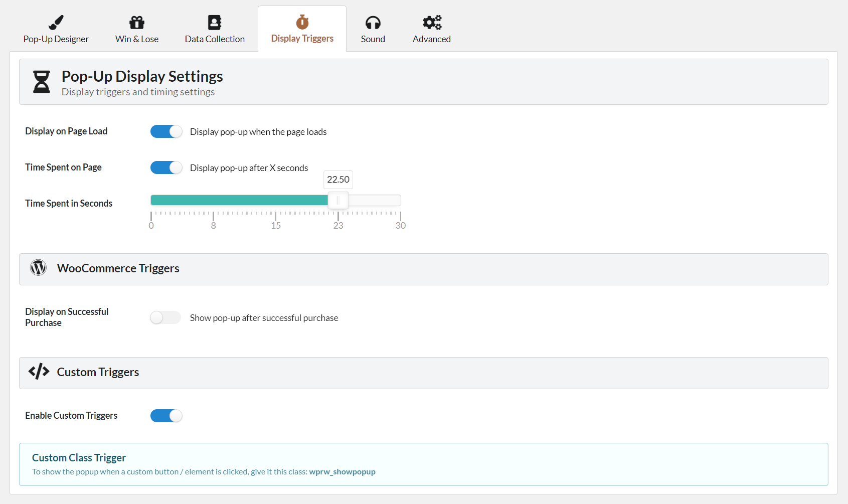This screenshot has height=504, width=848.
Task: Click the code brackets Custom Triggers icon
Action: 39,372
